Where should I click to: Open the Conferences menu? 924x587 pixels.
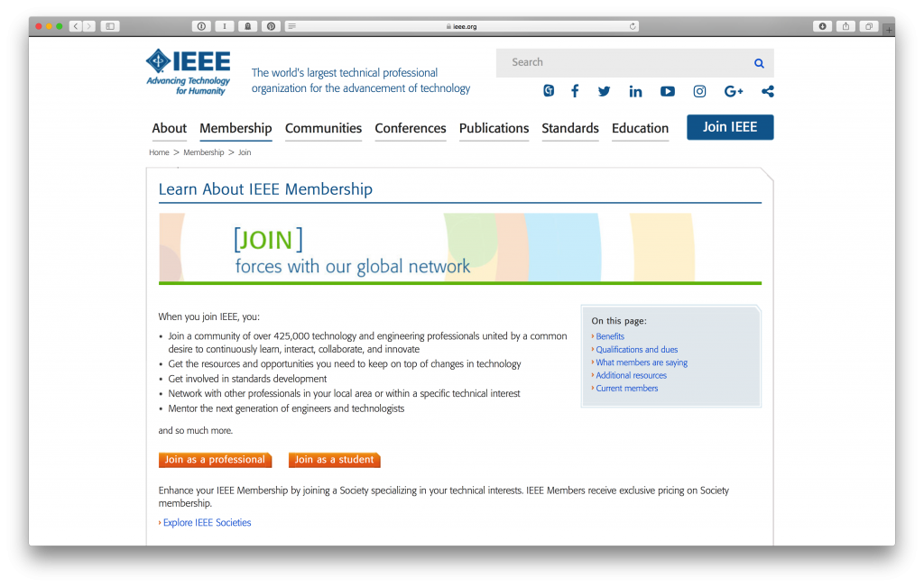click(x=411, y=128)
